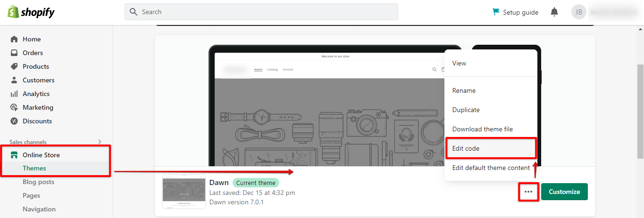Click search icon in theme preview

435,70
